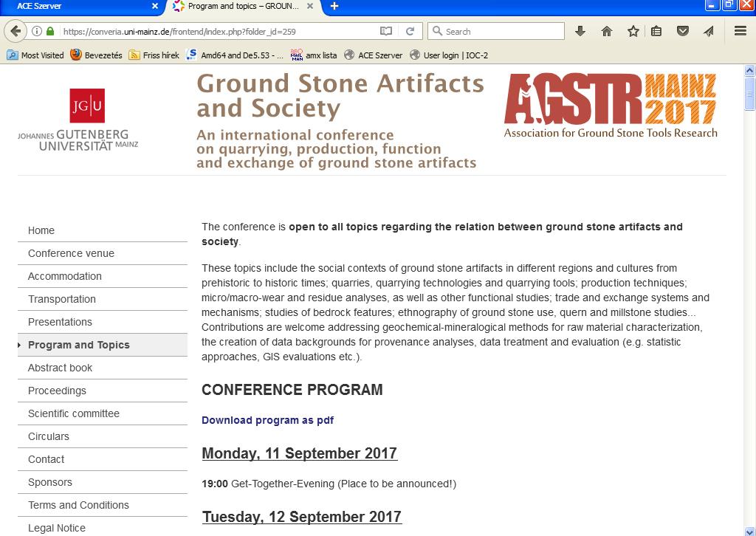Reload the page with refresh icon
756x536 pixels.
(x=410, y=31)
